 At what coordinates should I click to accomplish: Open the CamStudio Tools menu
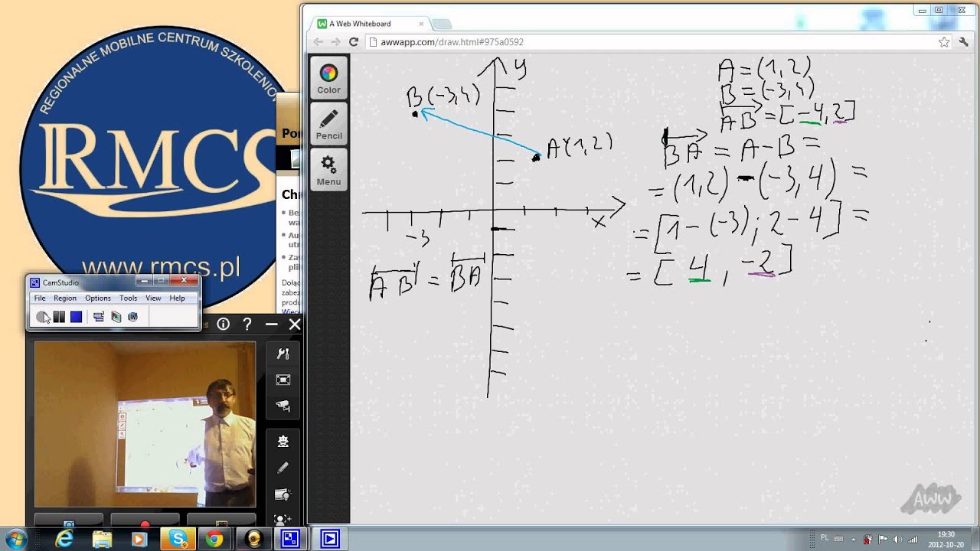[x=129, y=298]
